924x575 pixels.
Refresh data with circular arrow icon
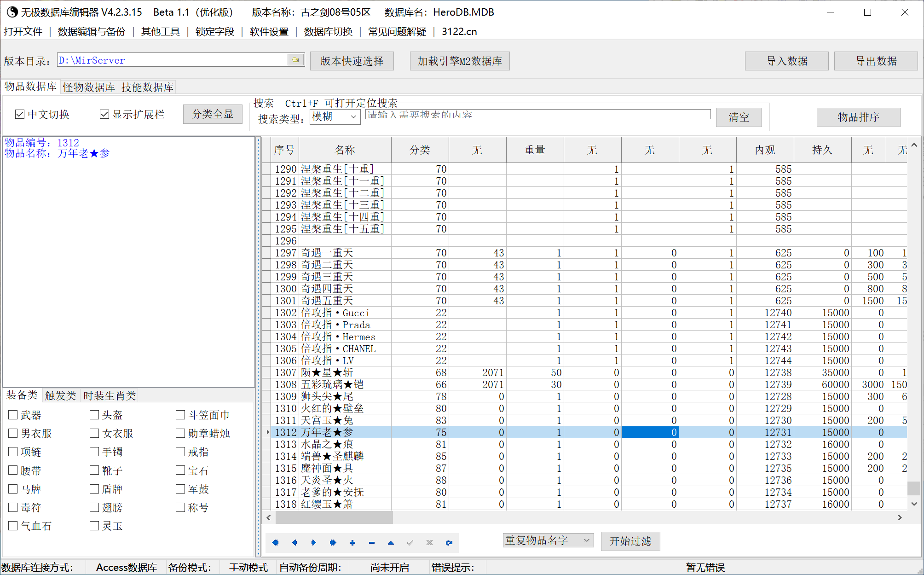tap(449, 543)
